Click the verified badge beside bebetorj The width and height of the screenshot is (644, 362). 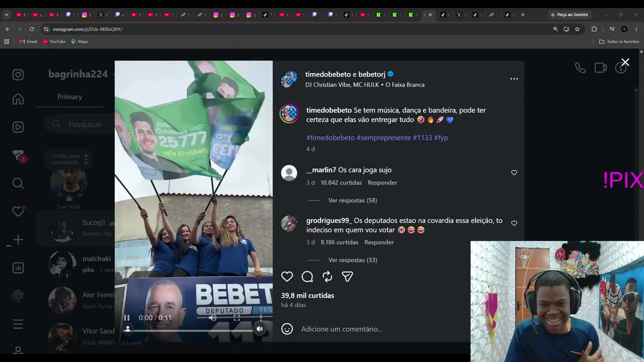390,74
